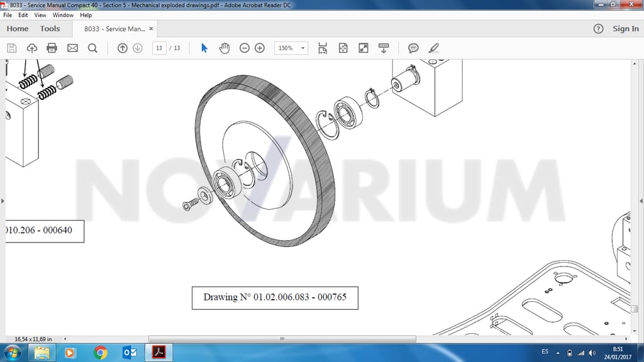Activate the Hand pan tool
This screenshot has width=644, height=362.
click(225, 48)
